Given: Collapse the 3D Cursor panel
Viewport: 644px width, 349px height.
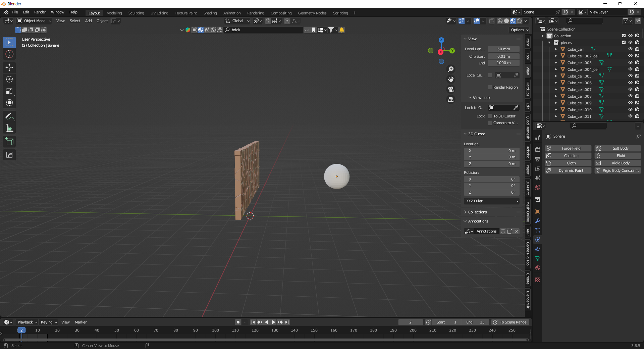Looking at the screenshot, I should 476,134.
